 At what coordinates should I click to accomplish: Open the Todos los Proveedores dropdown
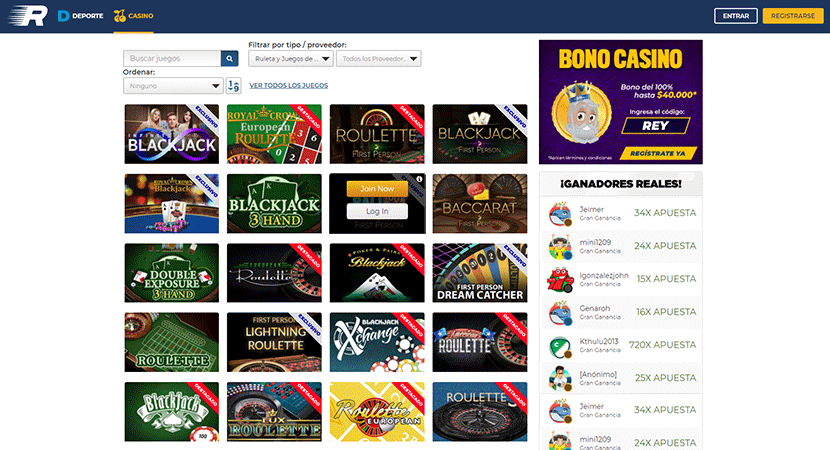pos(378,59)
